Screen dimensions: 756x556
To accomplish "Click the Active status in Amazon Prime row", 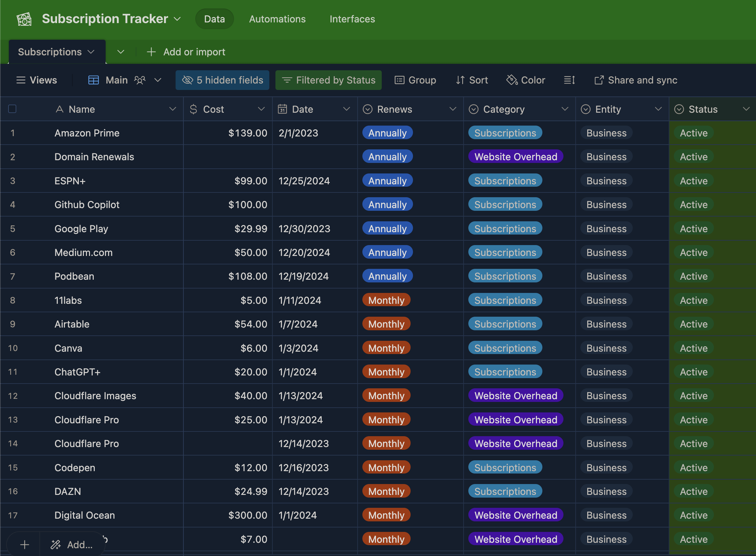I will point(694,133).
